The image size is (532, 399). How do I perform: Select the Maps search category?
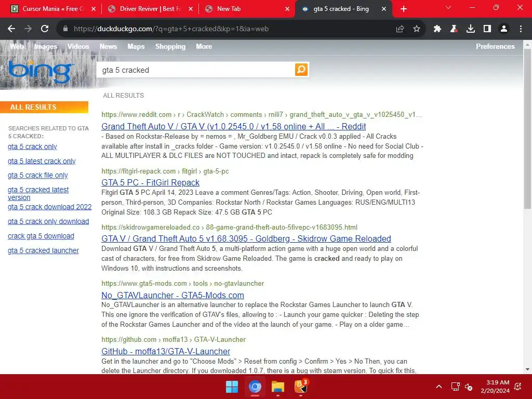coord(136,46)
